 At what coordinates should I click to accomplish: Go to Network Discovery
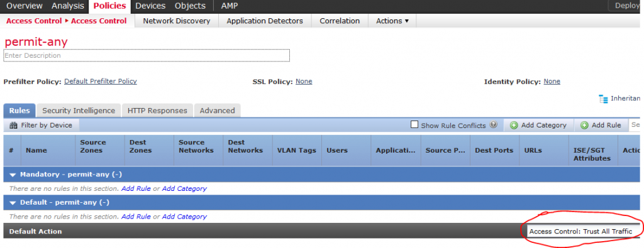click(177, 21)
